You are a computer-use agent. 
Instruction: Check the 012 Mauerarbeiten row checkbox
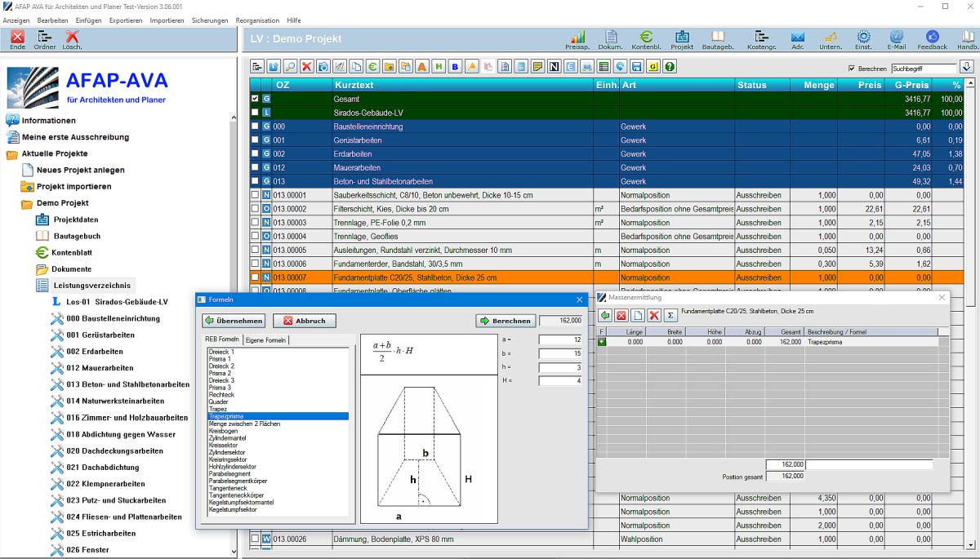[256, 167]
